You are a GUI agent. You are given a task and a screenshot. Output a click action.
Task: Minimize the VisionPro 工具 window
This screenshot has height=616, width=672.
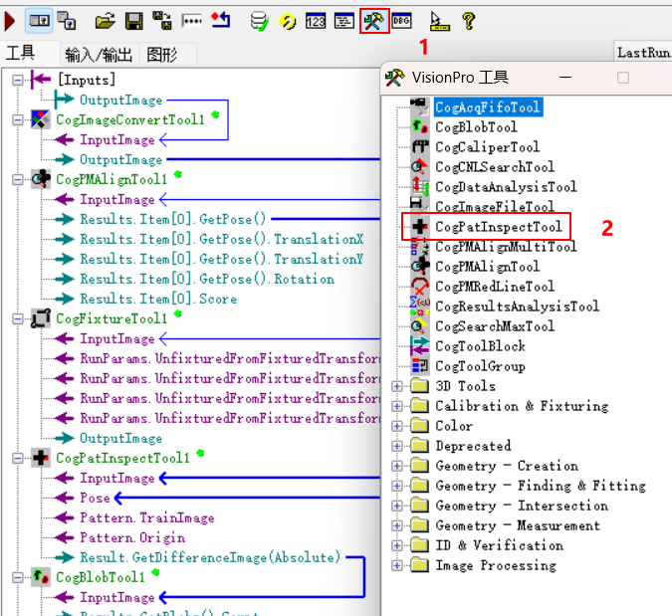[565, 78]
